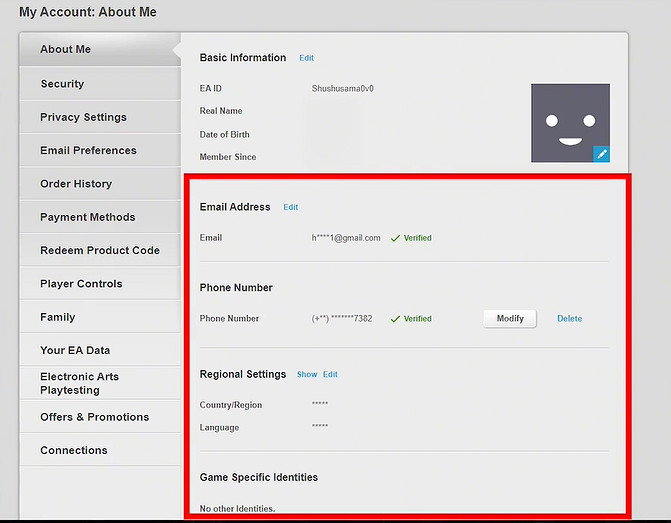This screenshot has height=523, width=671.
Task: Click Edit next to Email Address
Action: [290, 207]
